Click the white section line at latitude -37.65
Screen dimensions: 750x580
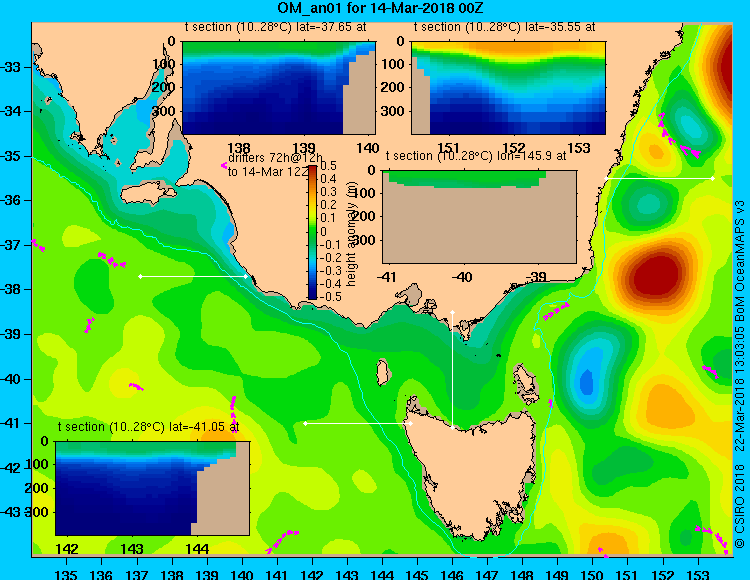coord(193,276)
